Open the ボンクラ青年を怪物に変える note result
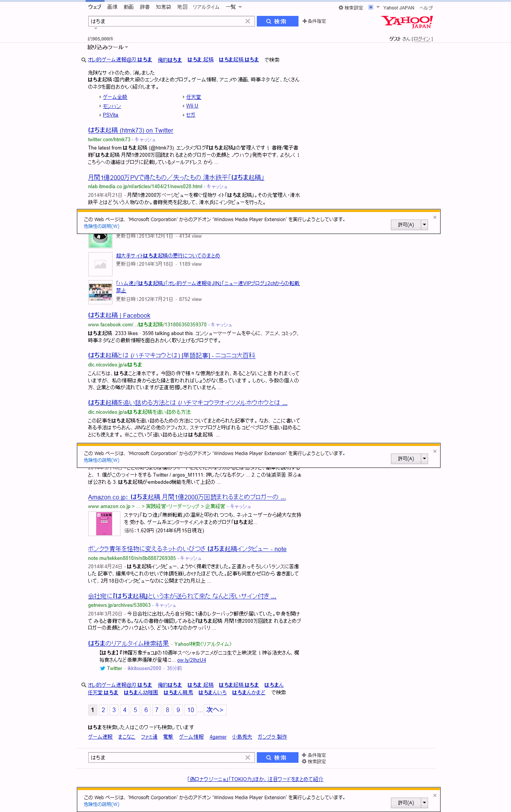511x812 pixels. click(187, 549)
